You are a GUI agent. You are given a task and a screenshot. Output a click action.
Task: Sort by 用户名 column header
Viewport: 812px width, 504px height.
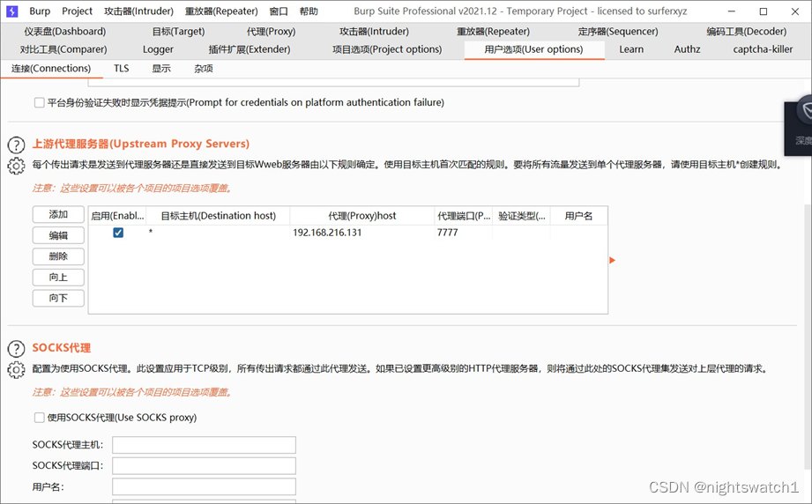click(578, 216)
